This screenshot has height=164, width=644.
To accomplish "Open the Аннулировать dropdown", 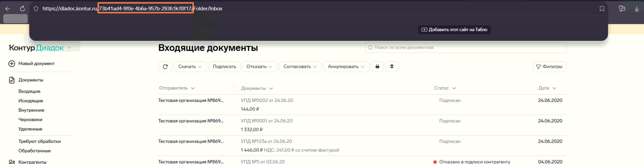I will [x=346, y=67].
